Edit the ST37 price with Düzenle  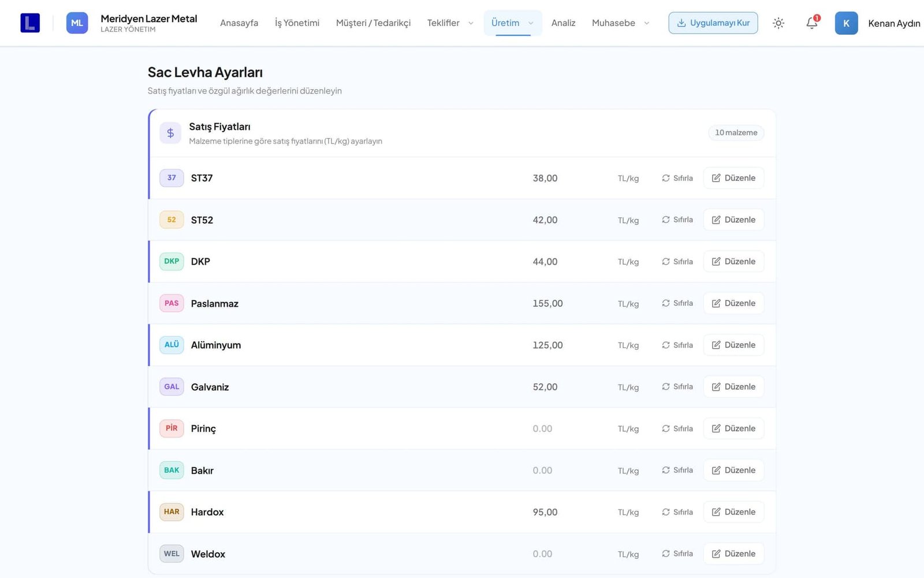[733, 178]
